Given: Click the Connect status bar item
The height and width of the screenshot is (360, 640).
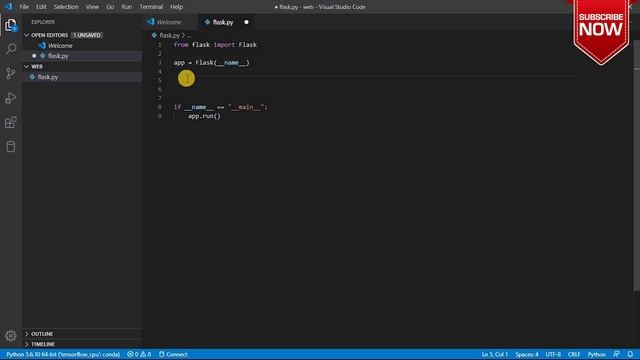Looking at the screenshot, I should click(173, 354).
